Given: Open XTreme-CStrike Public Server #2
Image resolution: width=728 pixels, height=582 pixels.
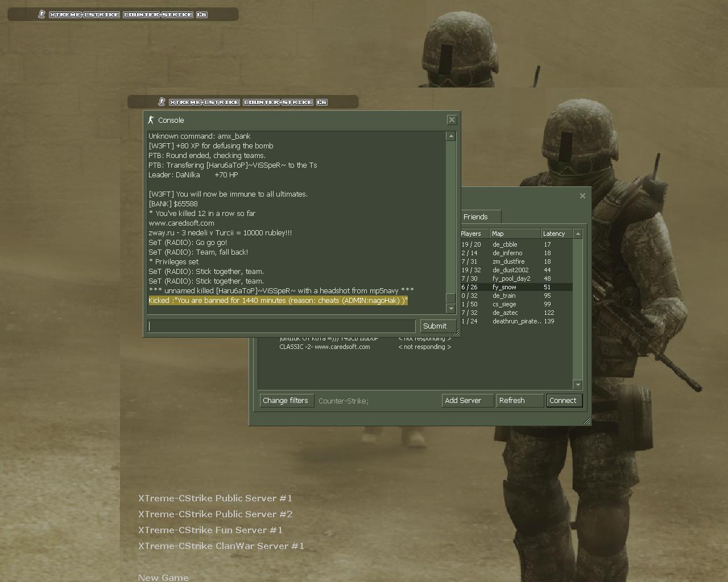Looking at the screenshot, I should 215,514.
